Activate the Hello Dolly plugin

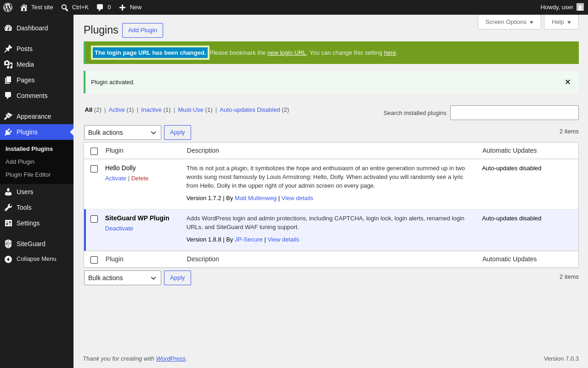pyautogui.click(x=116, y=178)
